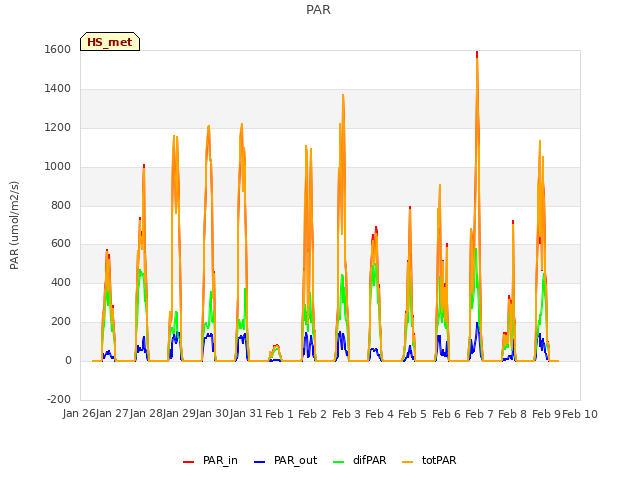Click the Feb 10 x-axis label
Screen dimensions: 640x480
pos(580,414)
